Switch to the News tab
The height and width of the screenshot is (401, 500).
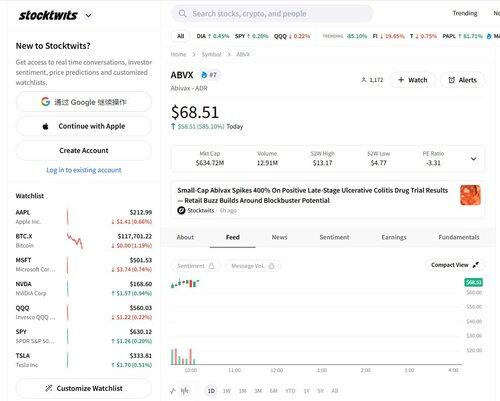point(279,237)
